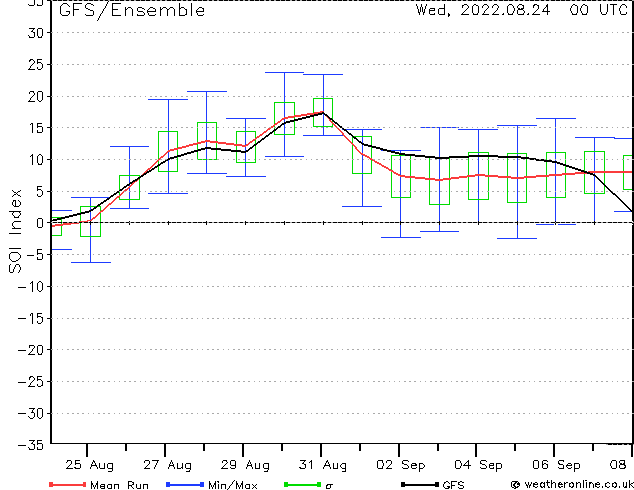Click the 02 Sep x-axis label
The image size is (634, 490).
tap(401, 465)
